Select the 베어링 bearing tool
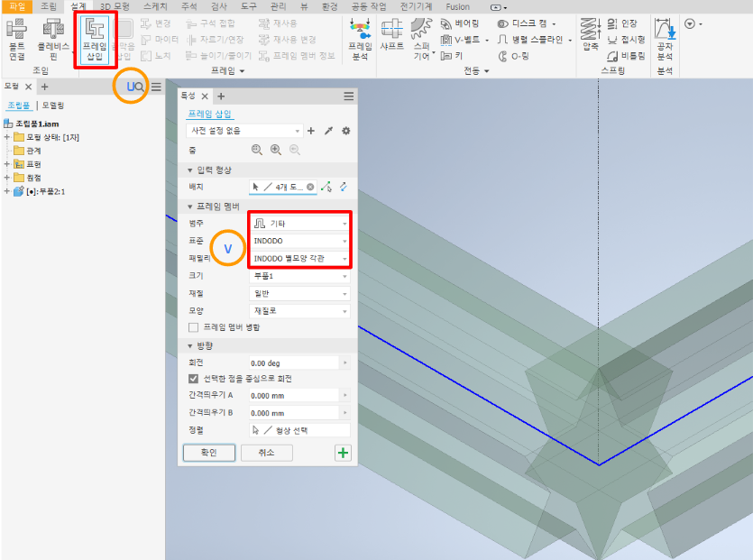Screen dimensions: 753x560 (460, 23)
